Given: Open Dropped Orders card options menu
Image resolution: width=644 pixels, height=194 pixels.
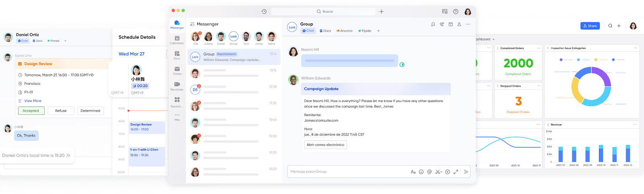Looking at the screenshot, I should point(539,86).
